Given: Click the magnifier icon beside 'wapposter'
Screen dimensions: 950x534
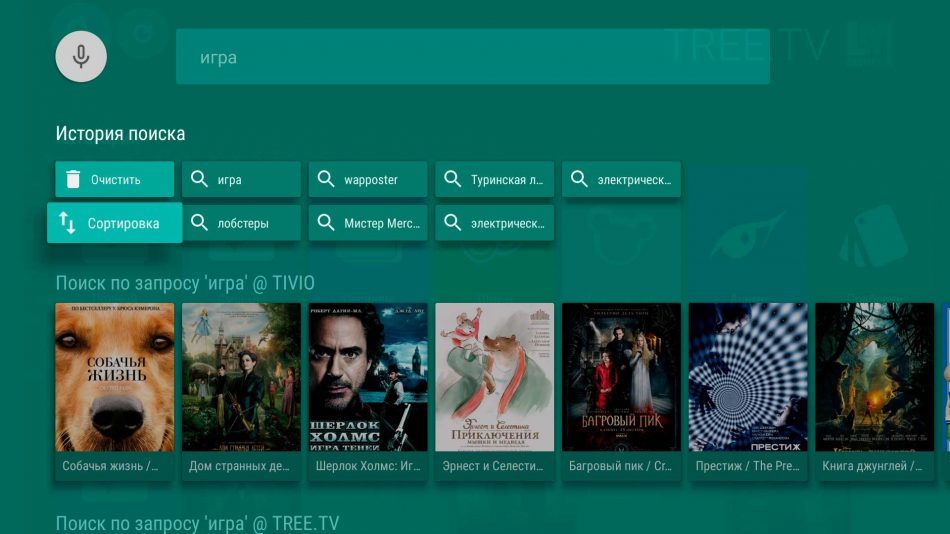Looking at the screenshot, I should tap(326, 180).
